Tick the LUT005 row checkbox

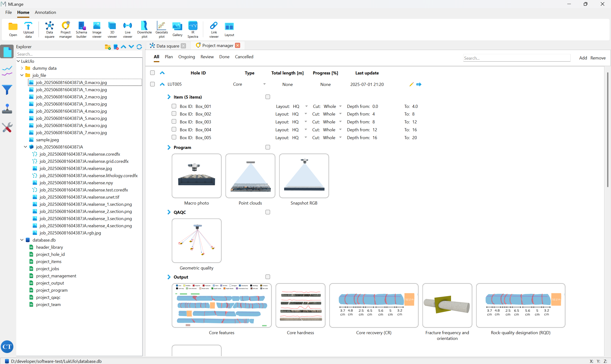(x=152, y=84)
